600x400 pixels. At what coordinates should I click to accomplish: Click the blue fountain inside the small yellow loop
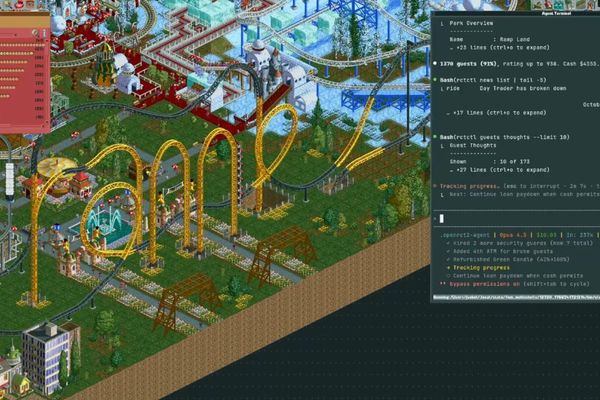tap(105, 223)
